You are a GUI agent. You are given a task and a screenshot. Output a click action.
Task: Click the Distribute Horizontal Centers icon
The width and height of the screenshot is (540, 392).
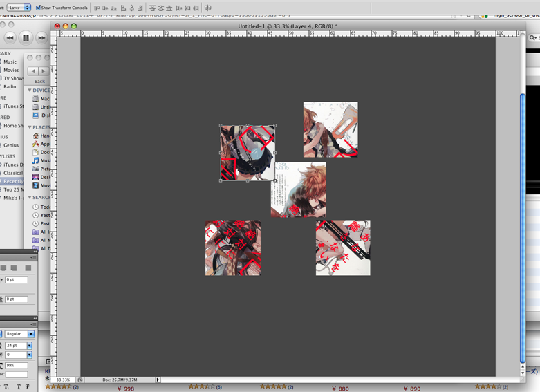[x=187, y=8]
